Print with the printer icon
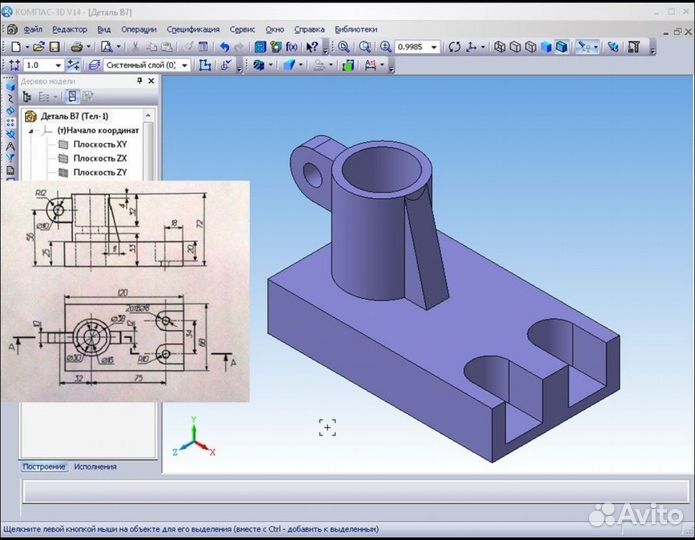This screenshot has width=695, height=540. (x=77, y=47)
